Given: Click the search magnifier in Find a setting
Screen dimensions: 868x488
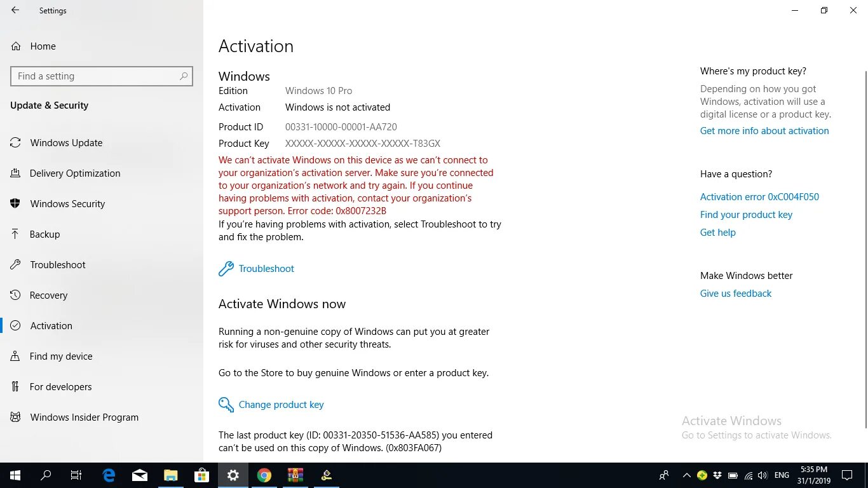Looking at the screenshot, I should tap(184, 76).
